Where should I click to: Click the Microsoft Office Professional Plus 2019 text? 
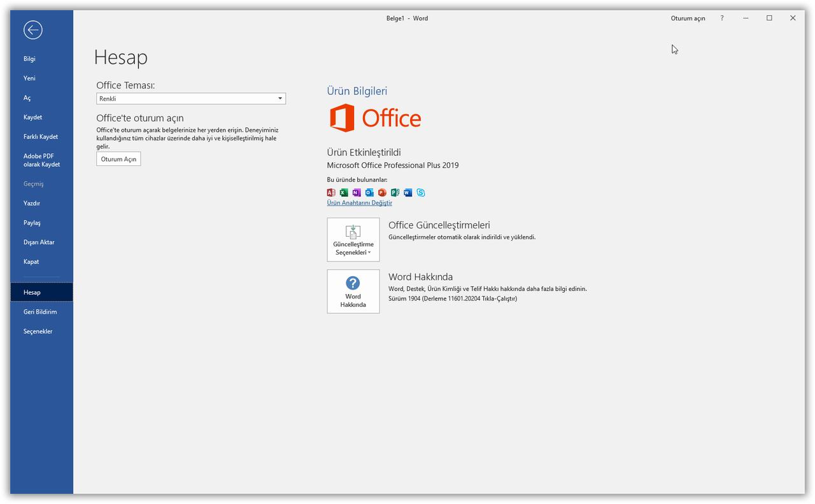(x=393, y=165)
